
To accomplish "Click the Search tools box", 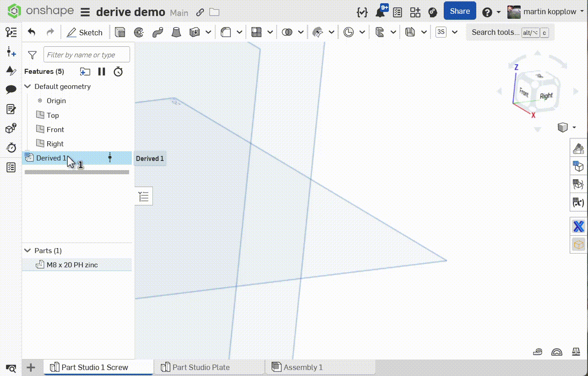I will pos(510,33).
